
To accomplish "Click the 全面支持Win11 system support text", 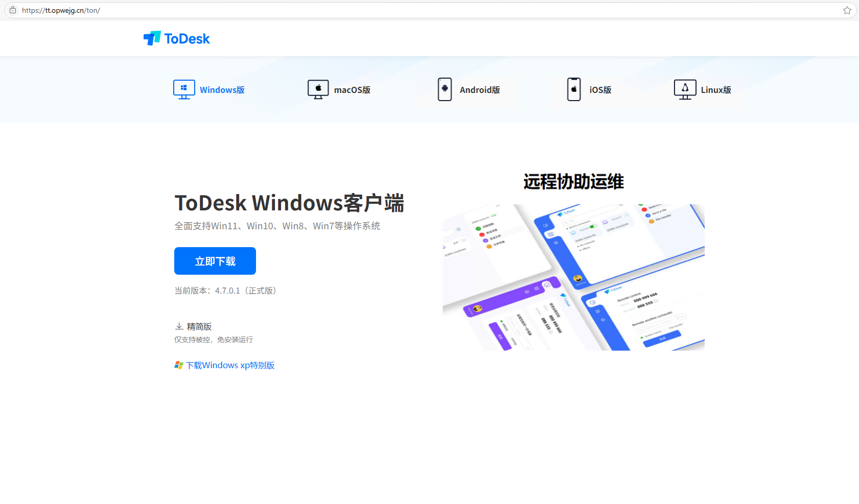I will click(277, 226).
